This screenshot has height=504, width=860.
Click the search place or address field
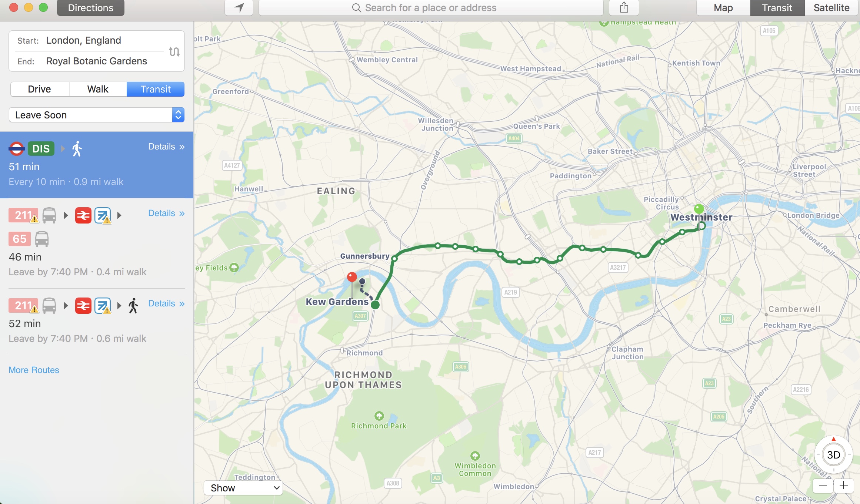(431, 8)
